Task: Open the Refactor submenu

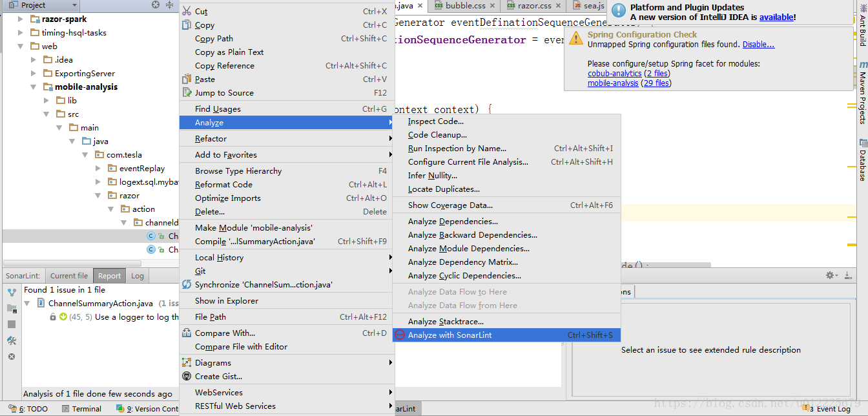Action: (286, 138)
